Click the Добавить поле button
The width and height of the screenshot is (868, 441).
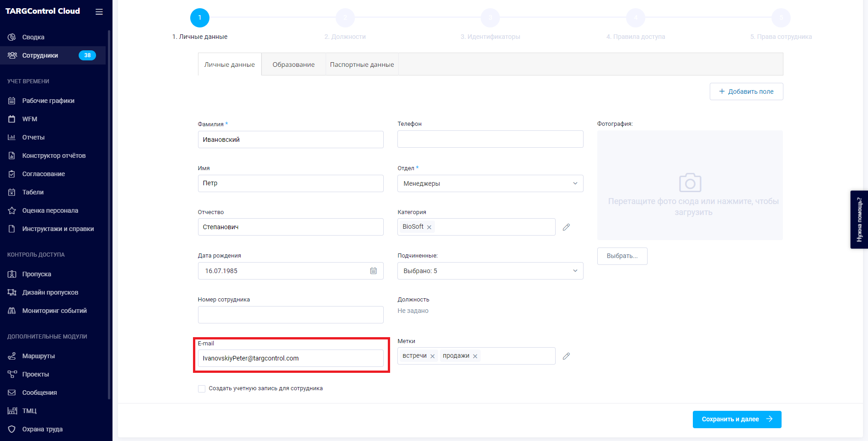click(746, 91)
